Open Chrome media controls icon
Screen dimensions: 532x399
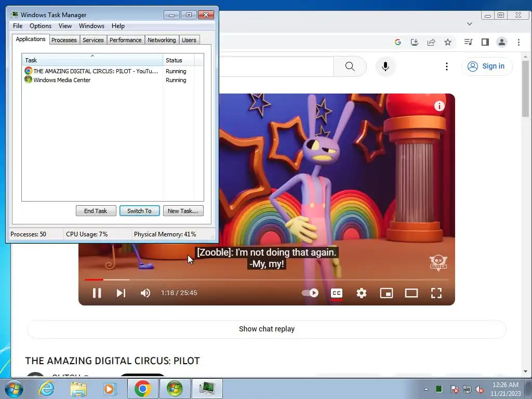click(x=469, y=42)
